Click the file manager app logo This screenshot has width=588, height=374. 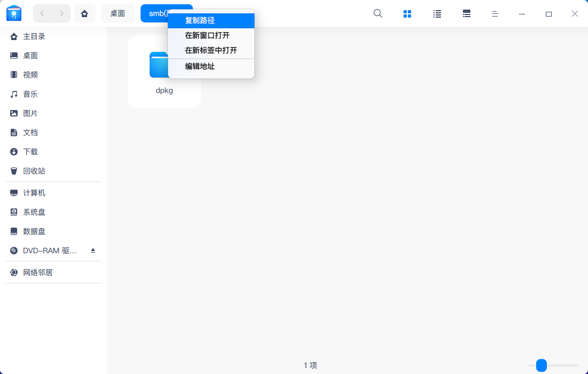[14, 13]
